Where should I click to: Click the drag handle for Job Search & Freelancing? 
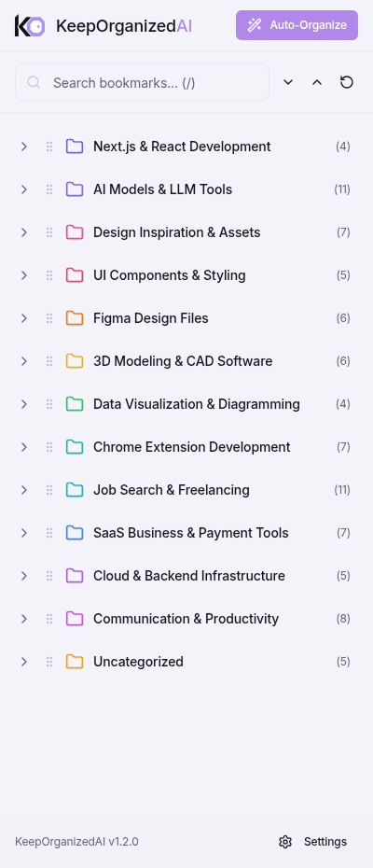(49, 490)
